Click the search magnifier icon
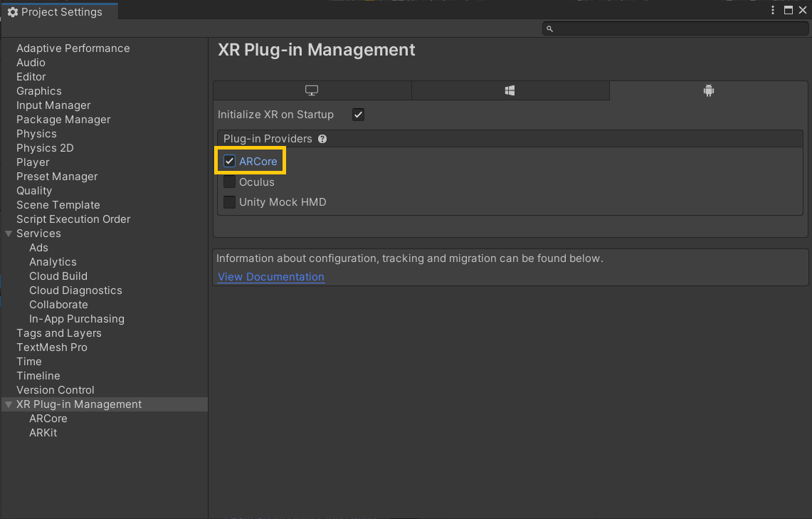812x519 pixels. pos(550,29)
